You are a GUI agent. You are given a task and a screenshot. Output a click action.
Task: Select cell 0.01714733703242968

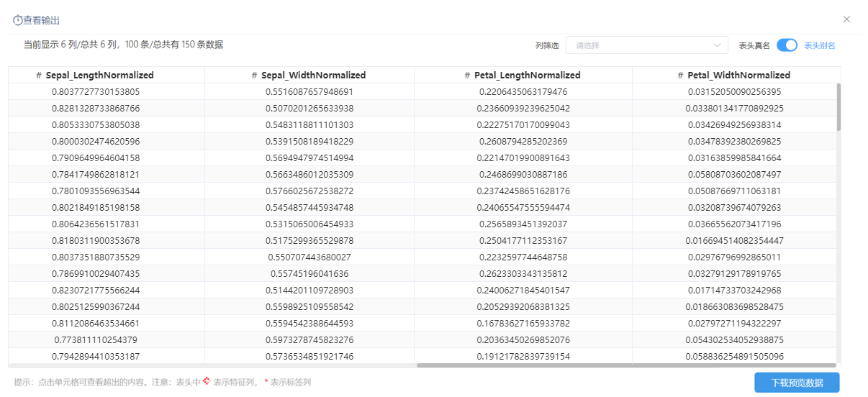[734, 291]
